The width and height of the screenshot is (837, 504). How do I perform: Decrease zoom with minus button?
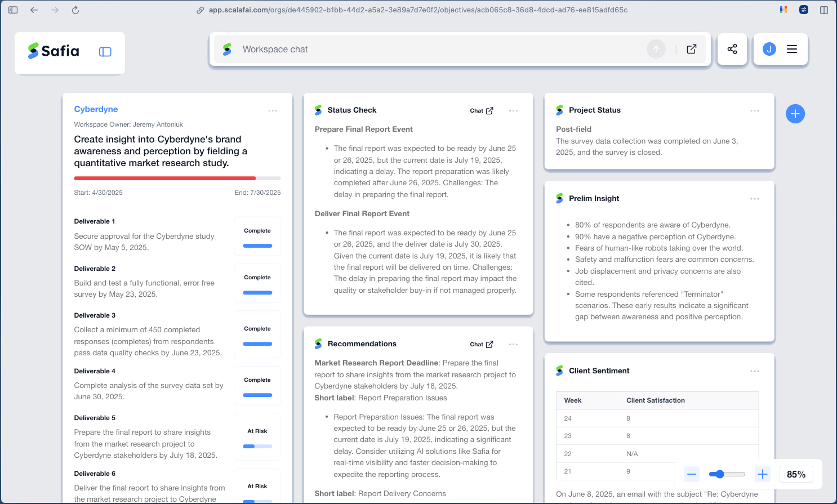[x=692, y=474]
